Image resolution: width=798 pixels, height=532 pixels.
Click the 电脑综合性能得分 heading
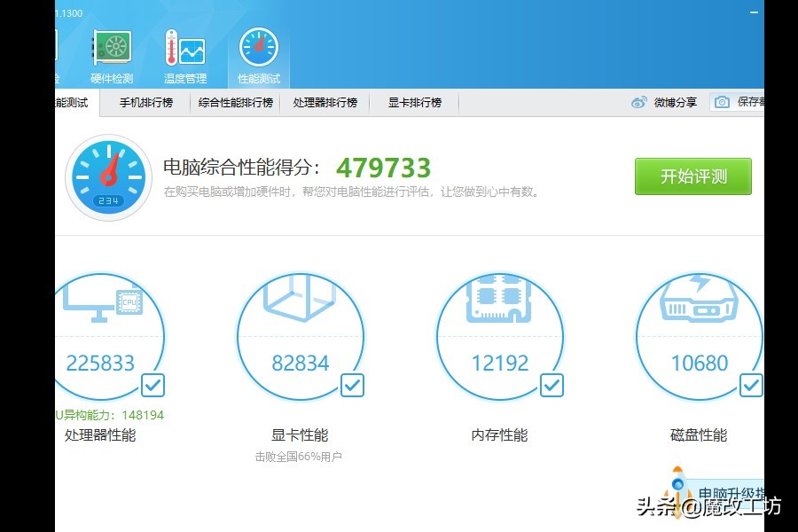pyautogui.click(x=241, y=167)
